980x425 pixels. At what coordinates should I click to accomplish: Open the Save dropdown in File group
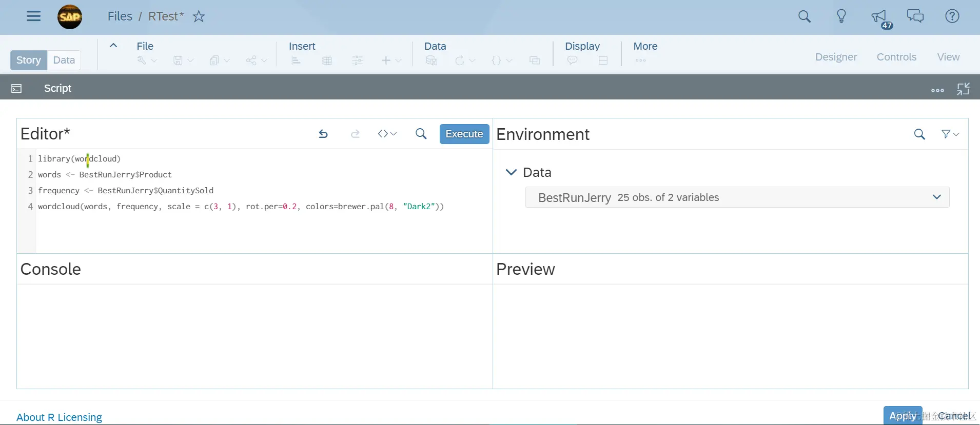[183, 60]
